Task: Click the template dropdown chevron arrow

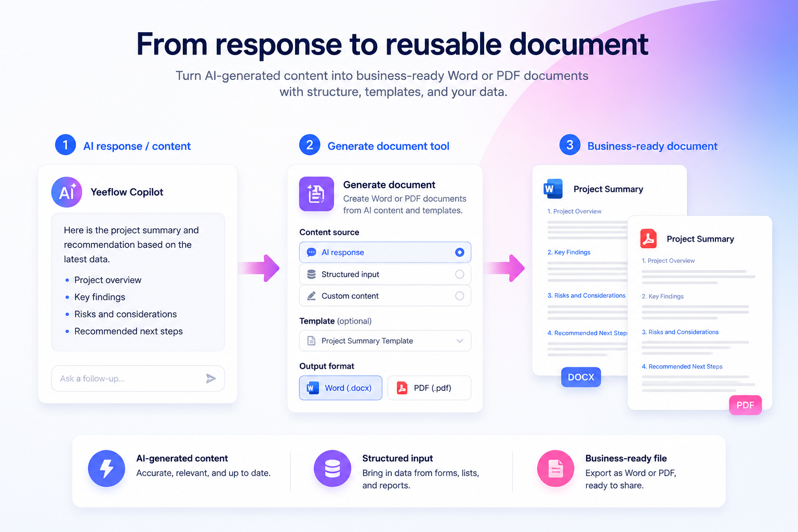Action: [x=460, y=341]
